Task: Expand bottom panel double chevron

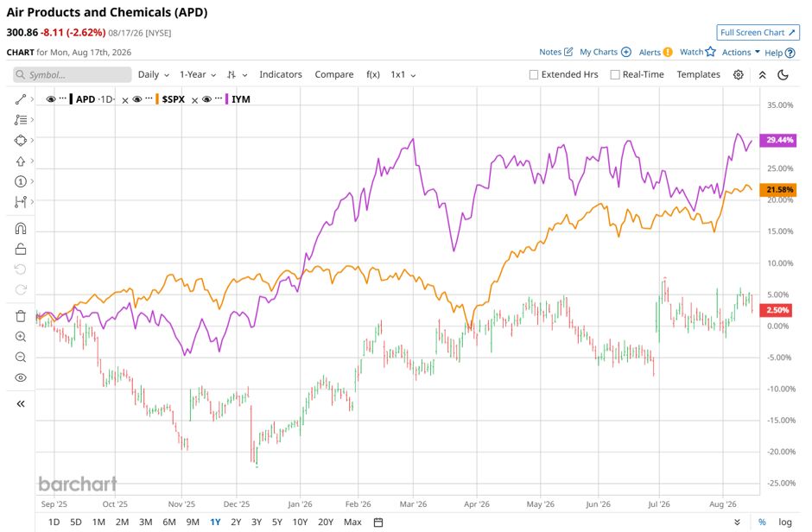Action: [x=737, y=522]
